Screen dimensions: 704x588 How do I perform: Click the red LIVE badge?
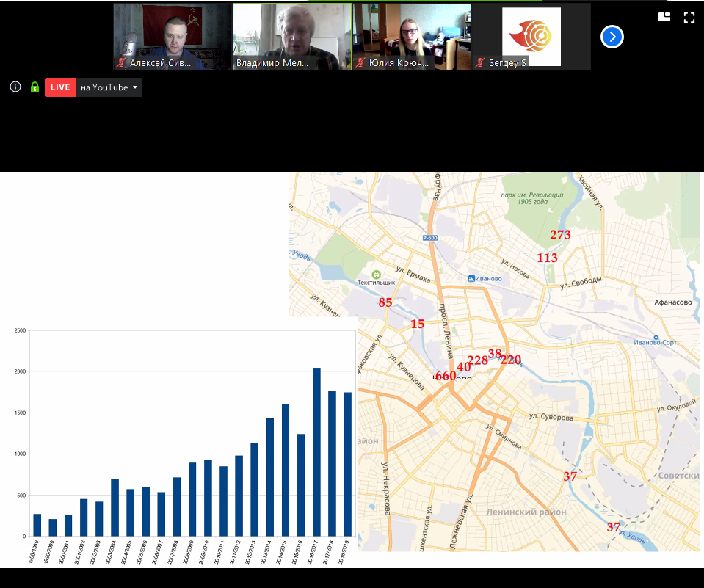coord(60,87)
